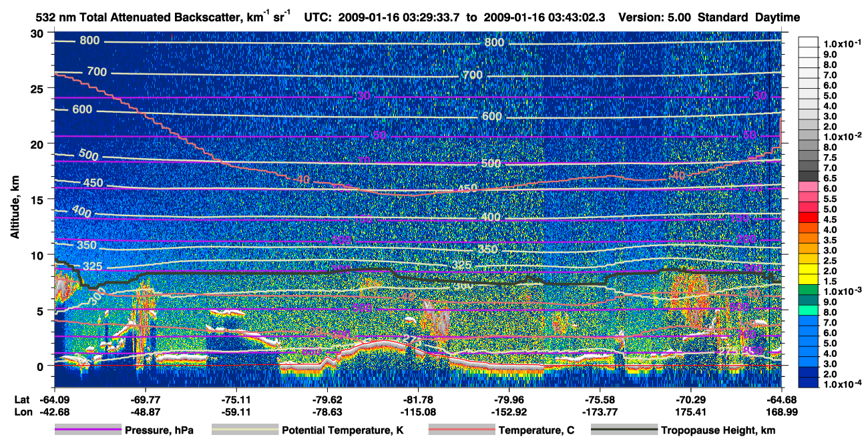Click the colorbar label 4.5
The width and height of the screenshot is (868, 445).
pyautogui.click(x=830, y=219)
